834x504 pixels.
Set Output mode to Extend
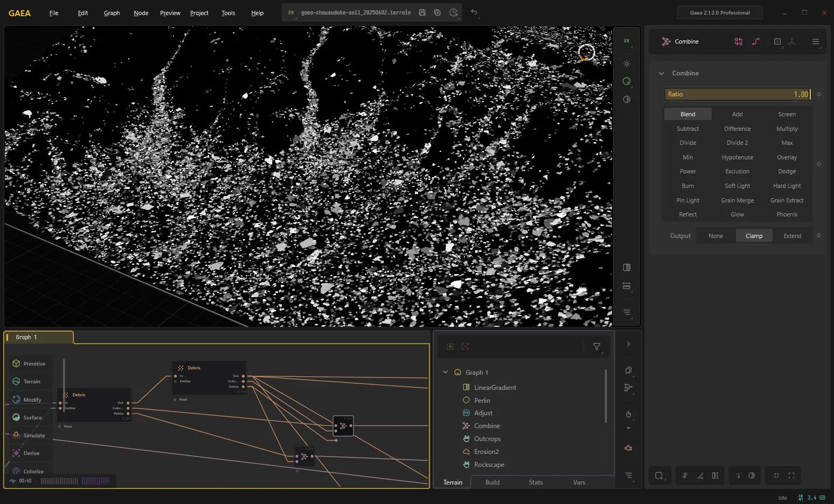pos(792,236)
